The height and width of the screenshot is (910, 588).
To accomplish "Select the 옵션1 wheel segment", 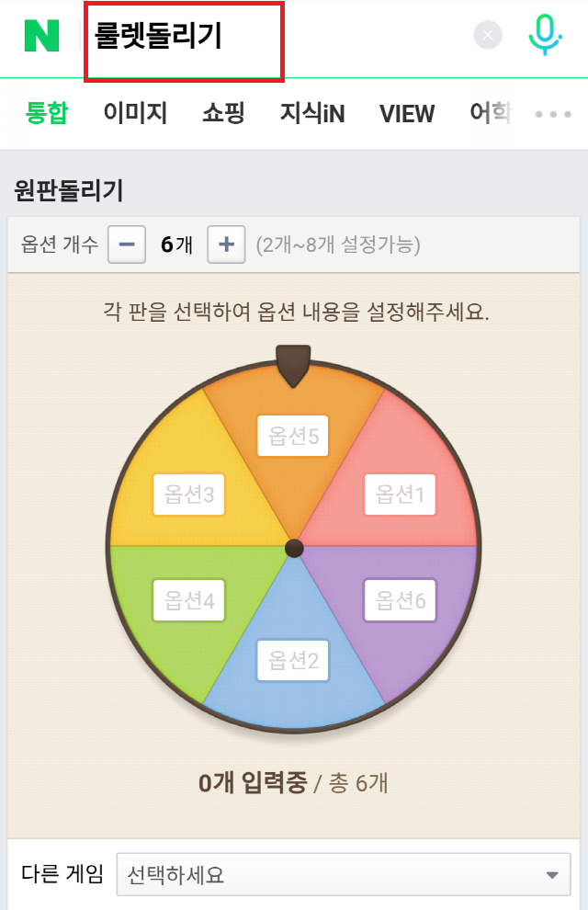I will tap(400, 495).
